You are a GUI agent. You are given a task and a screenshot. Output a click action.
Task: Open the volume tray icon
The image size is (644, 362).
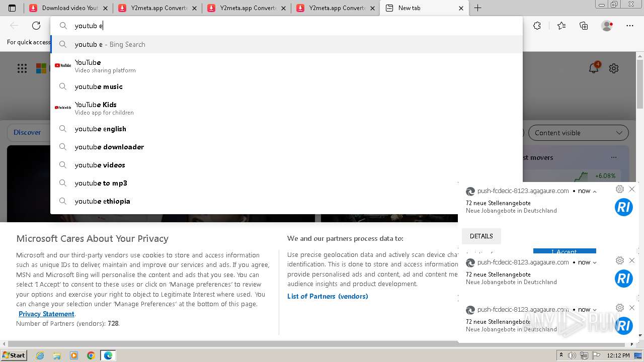pyautogui.click(x=572, y=355)
